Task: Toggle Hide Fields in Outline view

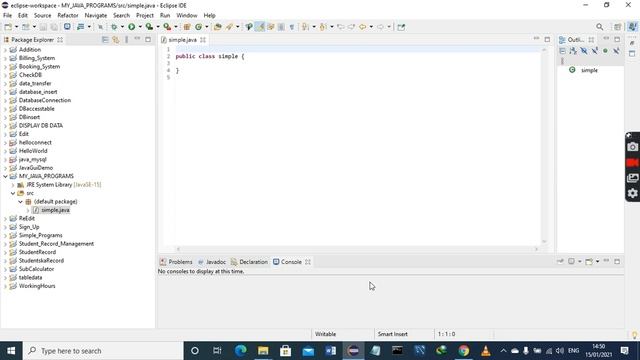Action: [584, 51]
